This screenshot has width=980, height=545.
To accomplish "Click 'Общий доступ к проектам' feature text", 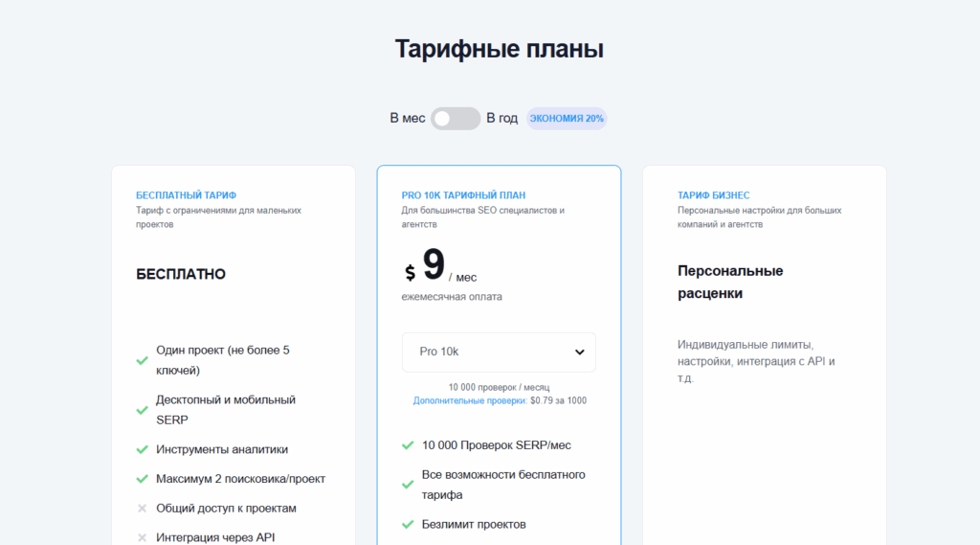I will 226,508.
